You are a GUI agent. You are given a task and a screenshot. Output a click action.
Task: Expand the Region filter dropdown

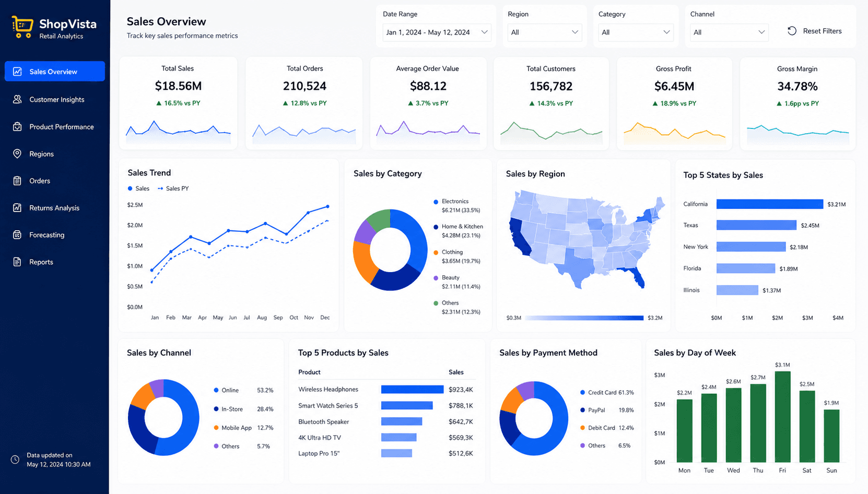click(x=545, y=32)
